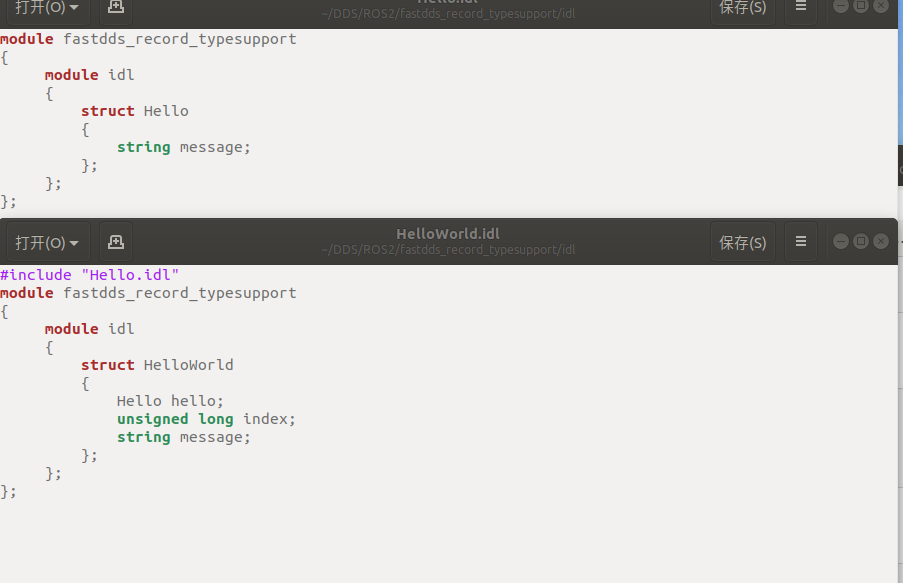Save Hello.idl using the 保存(S) button
The width and height of the screenshot is (903, 583).
click(x=742, y=6)
